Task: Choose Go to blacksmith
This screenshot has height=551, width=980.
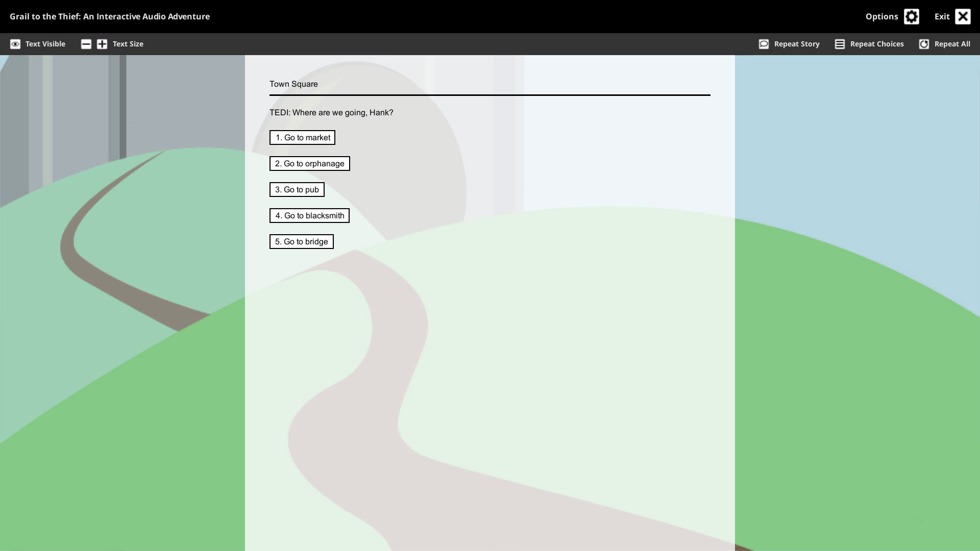Action: 309,215
